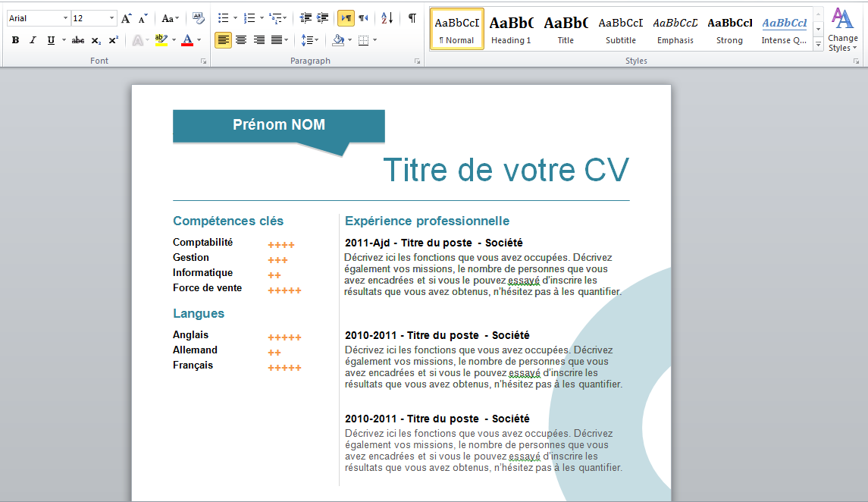The height and width of the screenshot is (502, 868).
Task: Click the Bullets list icon
Action: click(223, 18)
